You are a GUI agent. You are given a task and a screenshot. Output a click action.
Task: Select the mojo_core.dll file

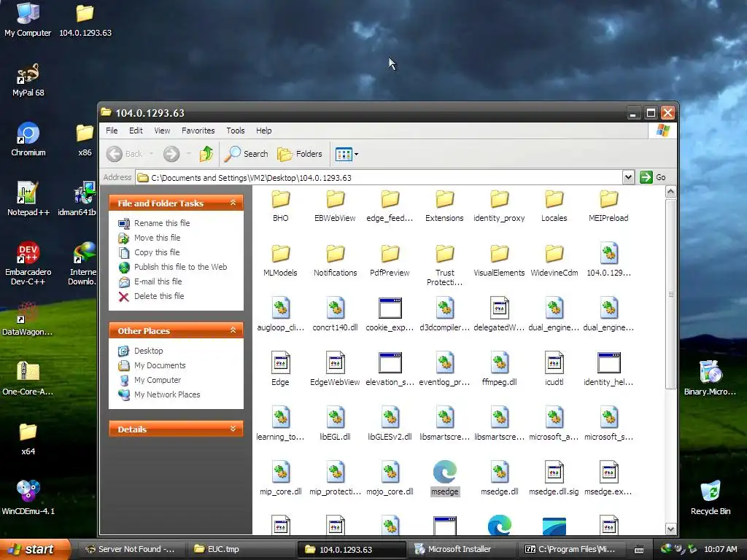click(390, 480)
